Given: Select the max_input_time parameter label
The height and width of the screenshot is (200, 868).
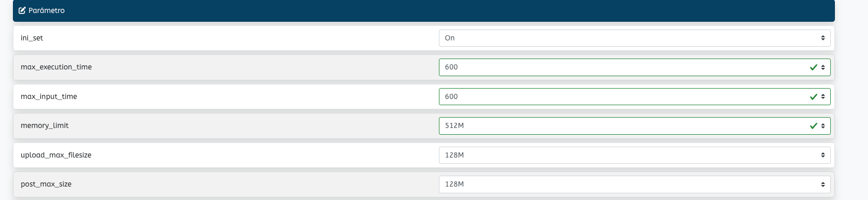Looking at the screenshot, I should coord(49,96).
